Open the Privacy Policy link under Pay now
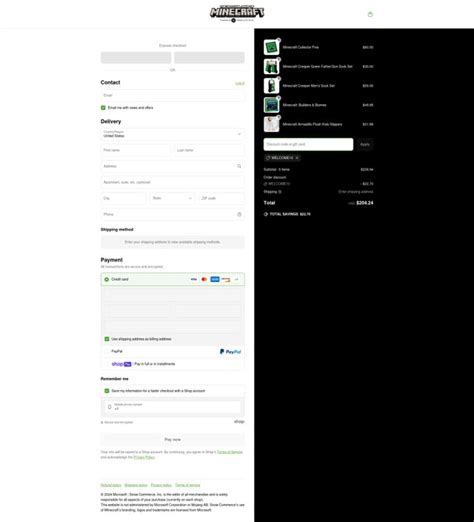474x522 pixels. [144, 457]
